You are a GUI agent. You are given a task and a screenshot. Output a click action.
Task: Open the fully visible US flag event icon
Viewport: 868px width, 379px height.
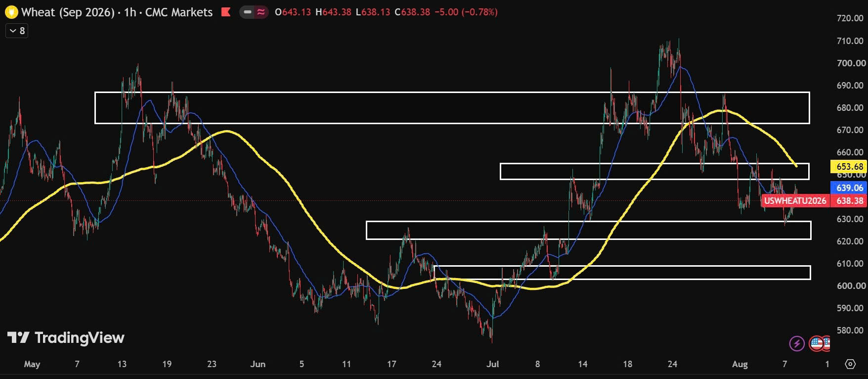click(x=816, y=343)
